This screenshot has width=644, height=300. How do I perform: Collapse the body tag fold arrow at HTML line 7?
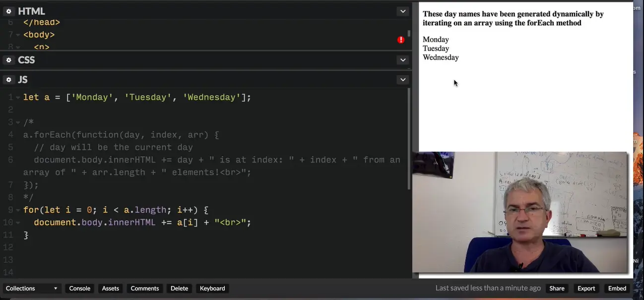tap(18, 35)
